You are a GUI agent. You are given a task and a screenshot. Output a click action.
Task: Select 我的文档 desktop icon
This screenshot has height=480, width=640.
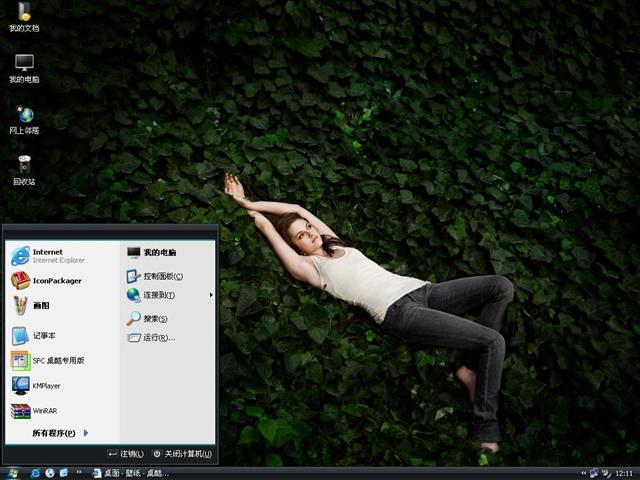[x=24, y=16]
